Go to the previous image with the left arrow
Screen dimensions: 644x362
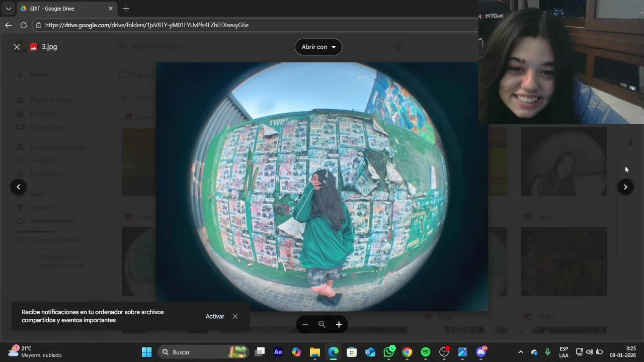pos(18,187)
